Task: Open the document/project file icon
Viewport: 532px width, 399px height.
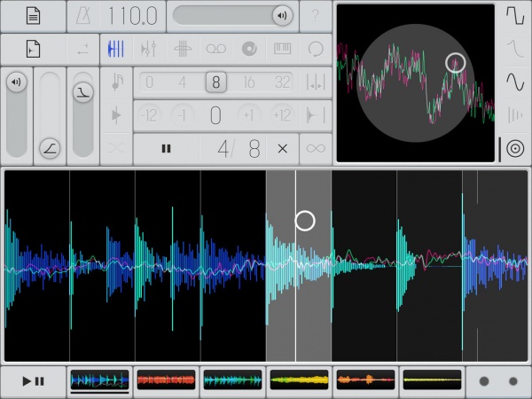Action: pyautogui.click(x=34, y=16)
